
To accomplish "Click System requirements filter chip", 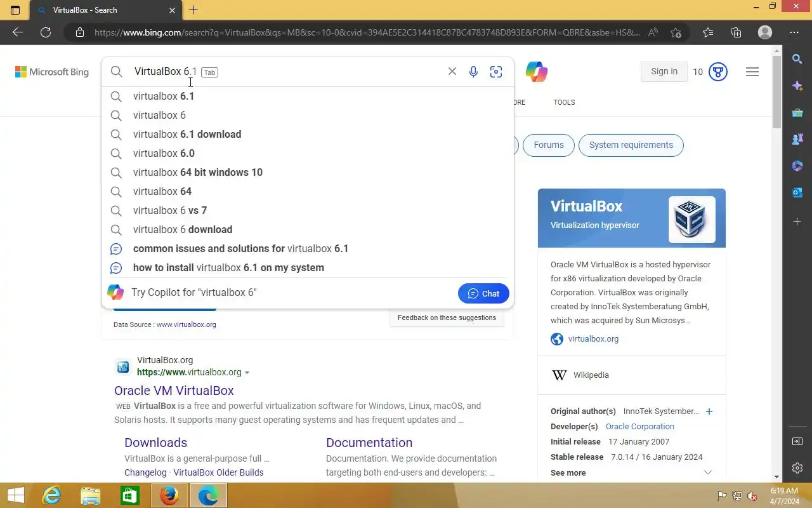I will (x=631, y=145).
